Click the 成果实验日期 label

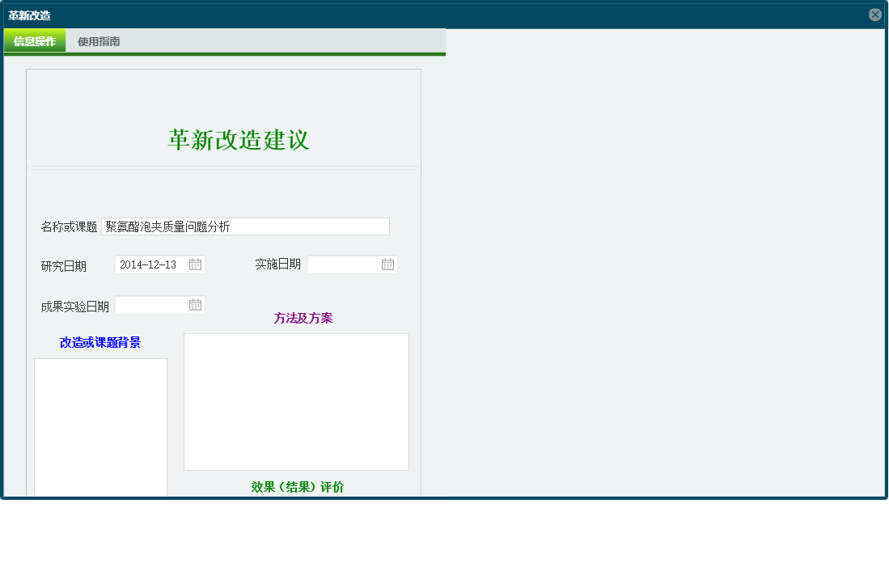click(x=75, y=304)
